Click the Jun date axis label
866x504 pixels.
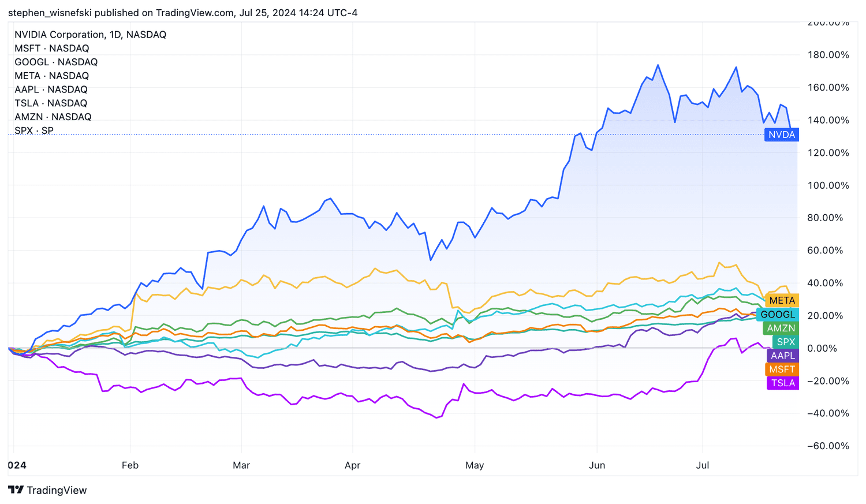point(597,465)
